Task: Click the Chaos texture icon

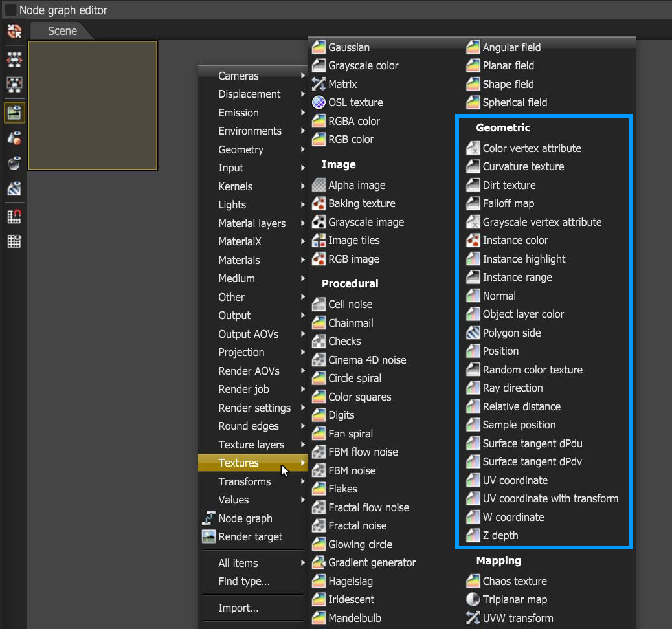Action: pyautogui.click(x=473, y=581)
